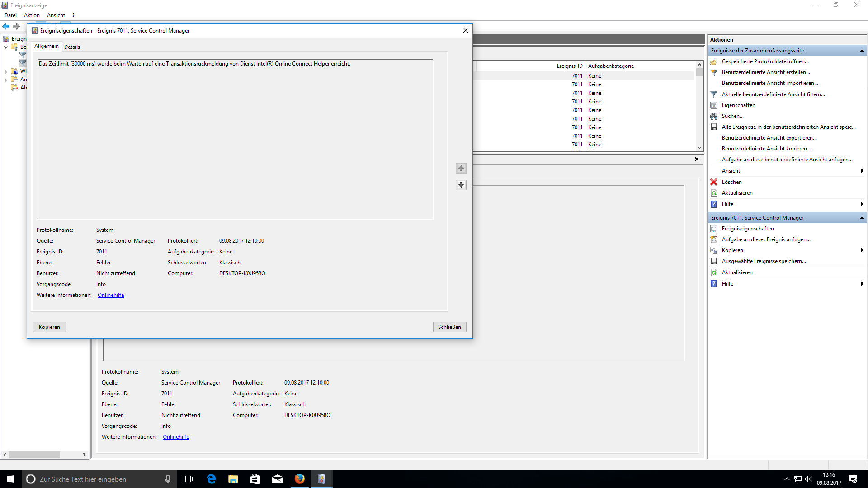Image resolution: width=868 pixels, height=488 pixels.
Task: Click the back arrow in toolbar
Action: pos(6,26)
